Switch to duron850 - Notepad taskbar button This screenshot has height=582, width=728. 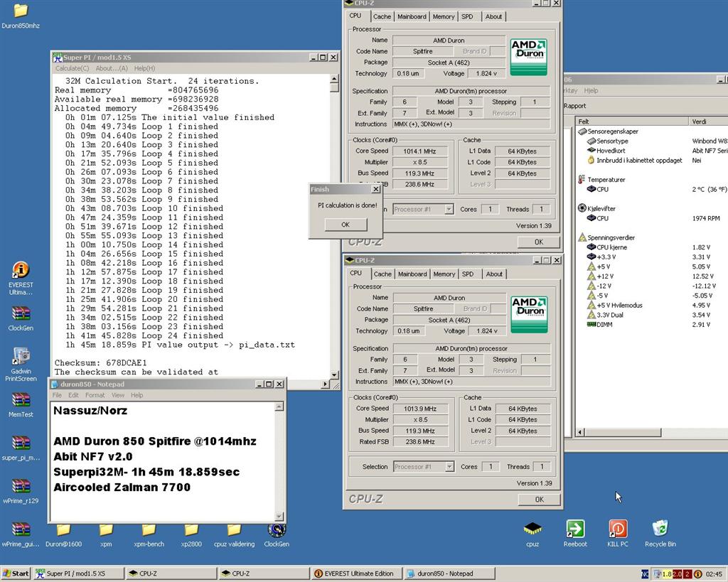[x=449, y=573]
